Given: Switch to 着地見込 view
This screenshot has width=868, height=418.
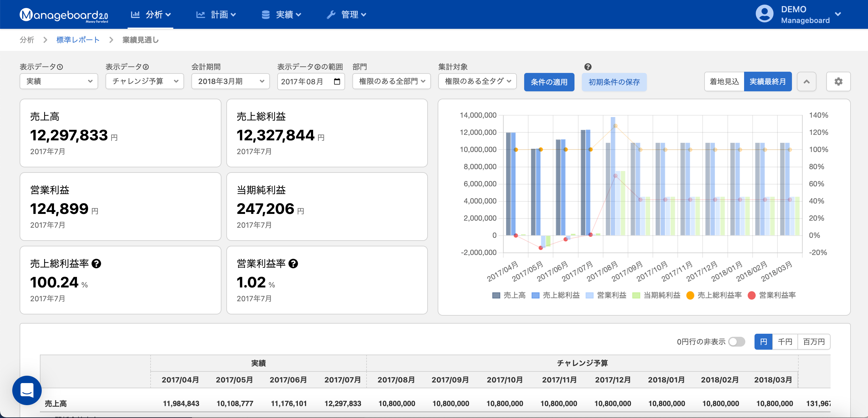Looking at the screenshot, I should click(x=724, y=82).
